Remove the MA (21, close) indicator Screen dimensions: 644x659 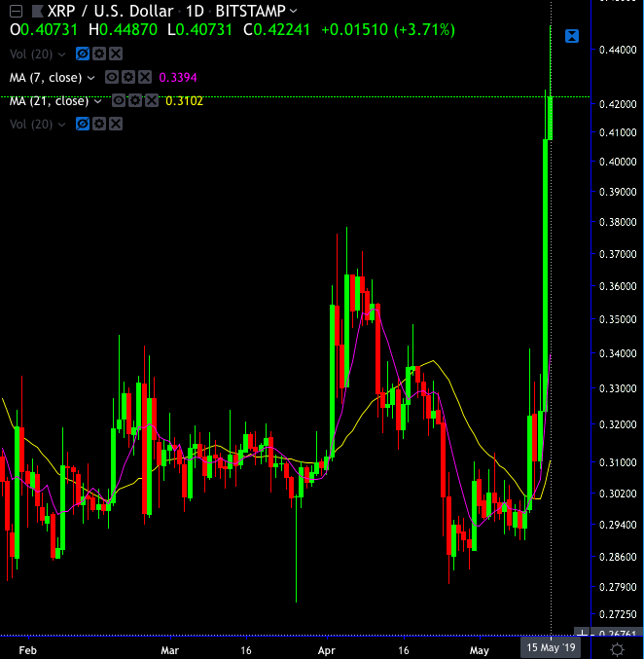pos(152,101)
